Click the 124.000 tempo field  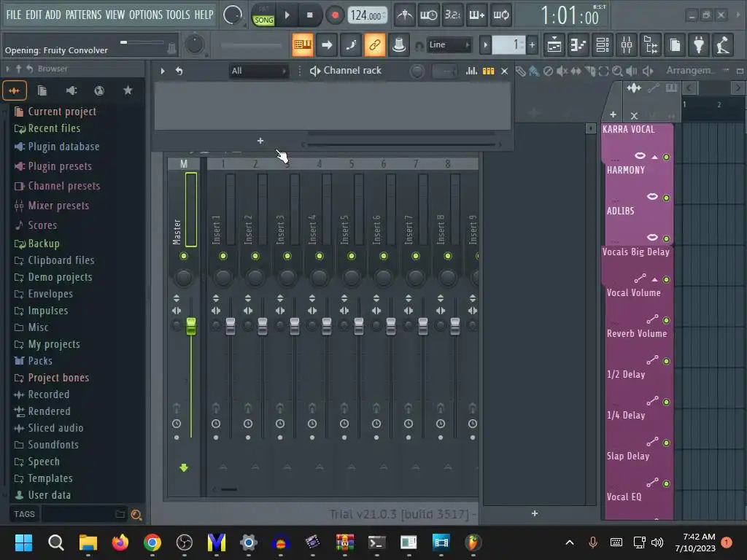pos(367,15)
